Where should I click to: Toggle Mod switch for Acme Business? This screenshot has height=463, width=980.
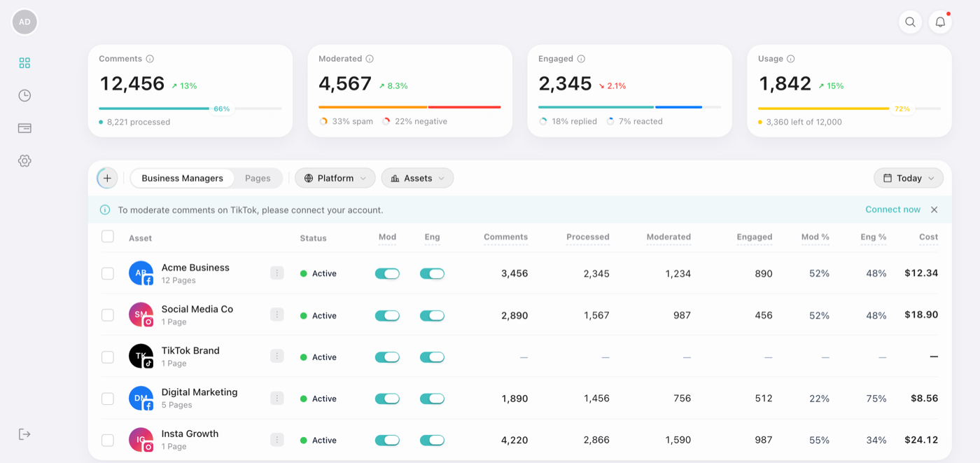coord(387,273)
